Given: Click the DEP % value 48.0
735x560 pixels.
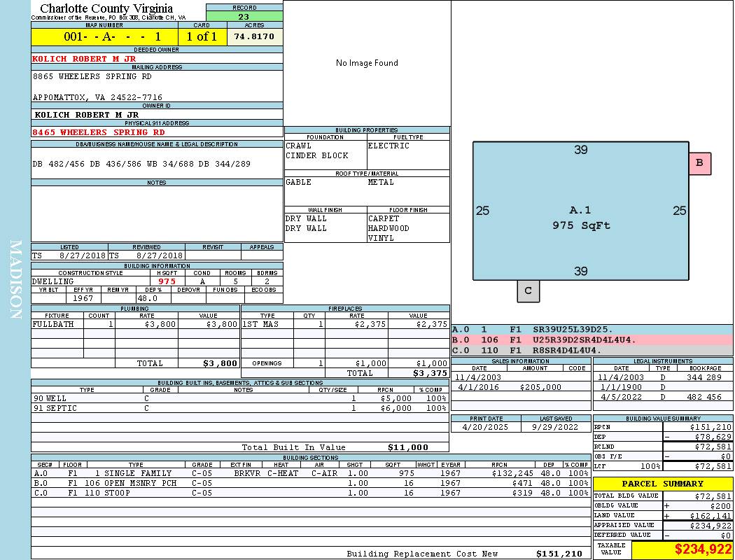Looking at the screenshot, I should (x=148, y=298).
